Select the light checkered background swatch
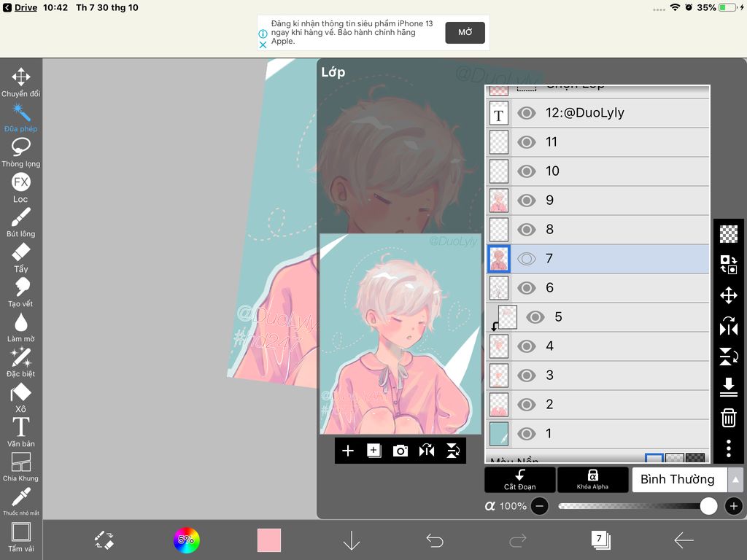The width and height of the screenshot is (747, 560). pos(675,458)
